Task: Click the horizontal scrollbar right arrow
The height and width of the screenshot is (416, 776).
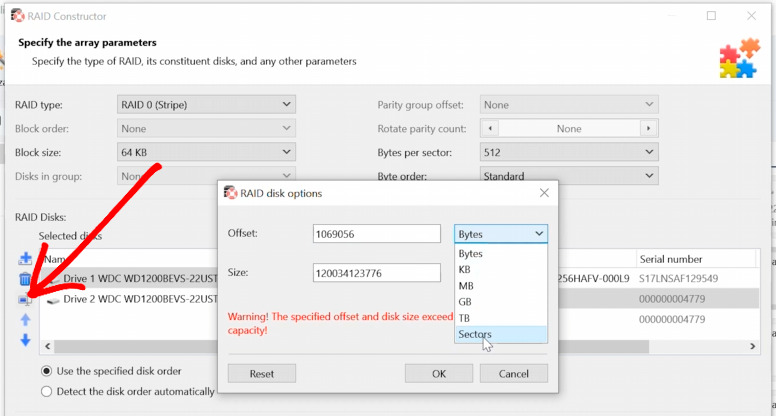Action: click(753, 346)
